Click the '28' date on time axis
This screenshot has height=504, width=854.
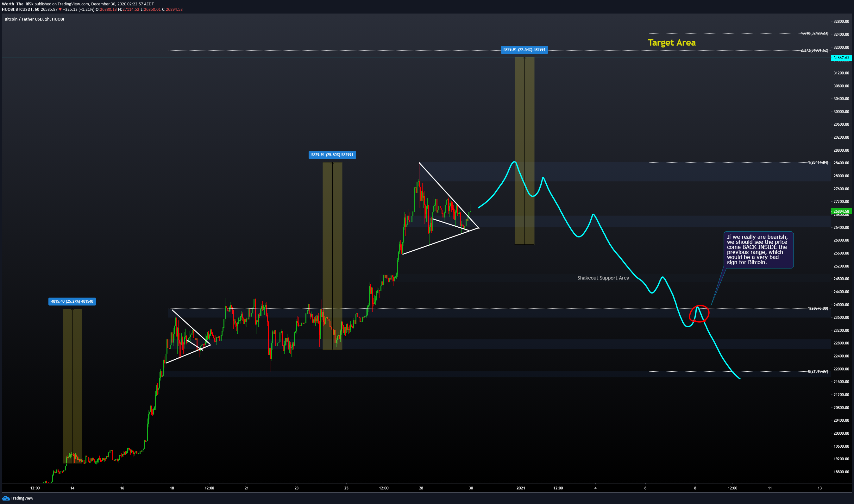click(x=421, y=488)
